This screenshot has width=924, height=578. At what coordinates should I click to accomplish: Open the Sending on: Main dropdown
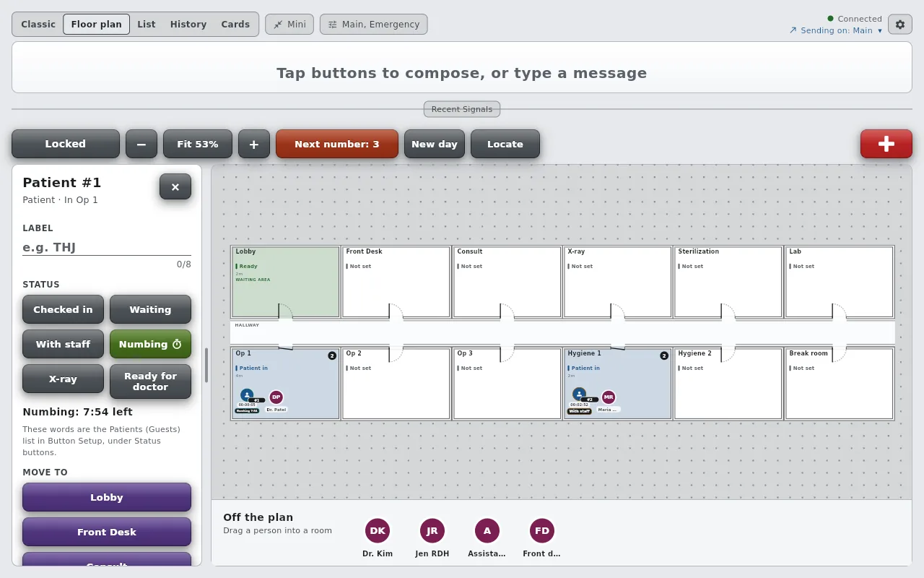pos(836,30)
